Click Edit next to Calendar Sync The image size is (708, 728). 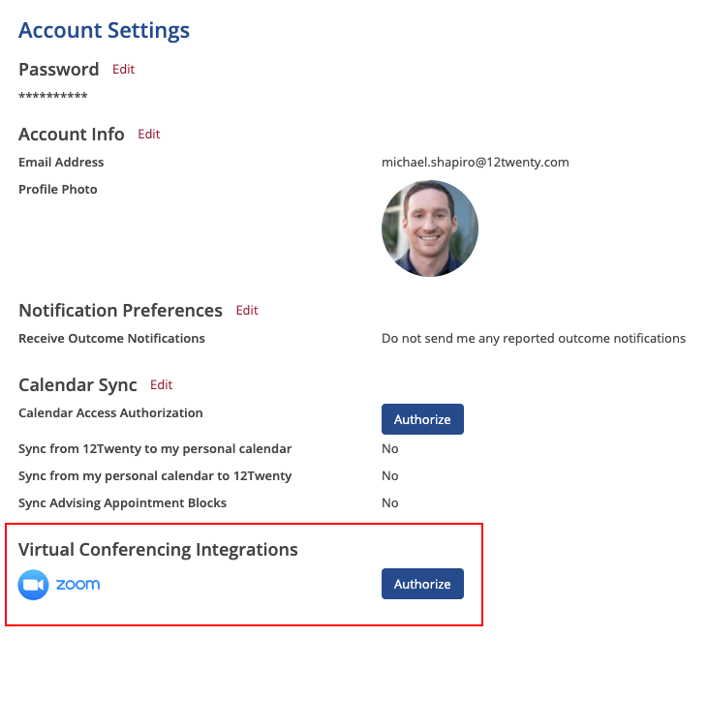(x=161, y=385)
